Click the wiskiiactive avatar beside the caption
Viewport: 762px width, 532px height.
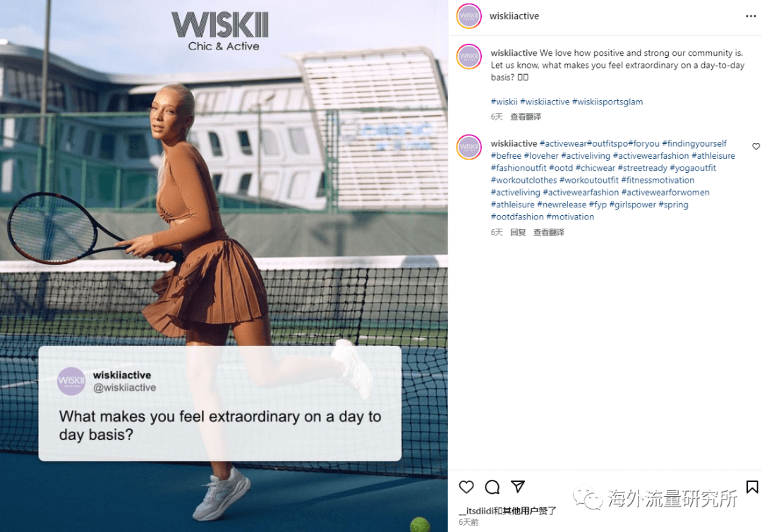(469, 56)
